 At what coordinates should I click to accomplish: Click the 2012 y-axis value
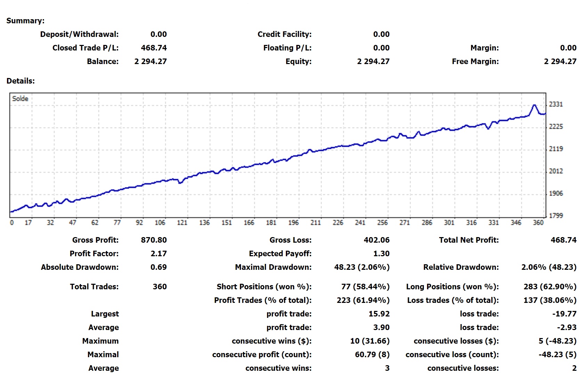(556, 171)
